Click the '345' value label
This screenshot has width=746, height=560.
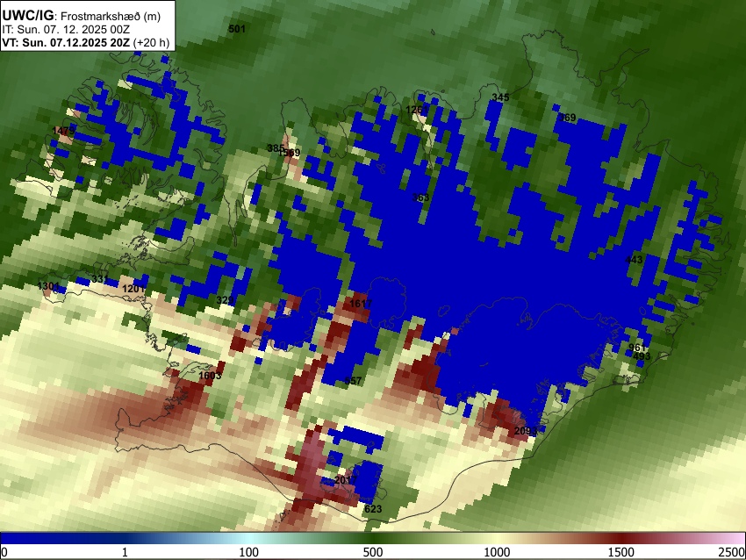(500, 97)
